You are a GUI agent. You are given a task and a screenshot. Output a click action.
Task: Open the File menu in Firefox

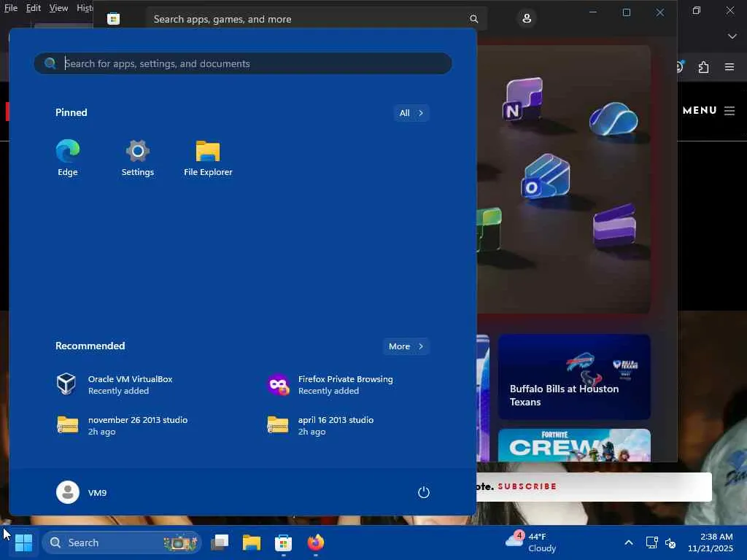point(10,8)
